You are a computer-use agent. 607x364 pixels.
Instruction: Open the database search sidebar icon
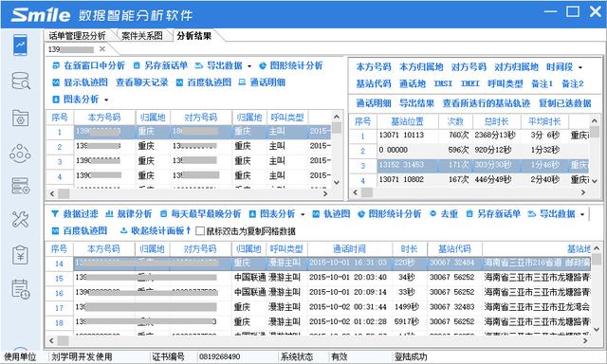tap(20, 81)
